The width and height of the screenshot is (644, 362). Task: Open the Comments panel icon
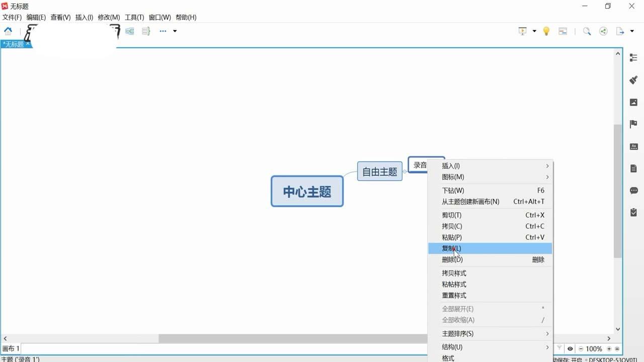click(633, 190)
